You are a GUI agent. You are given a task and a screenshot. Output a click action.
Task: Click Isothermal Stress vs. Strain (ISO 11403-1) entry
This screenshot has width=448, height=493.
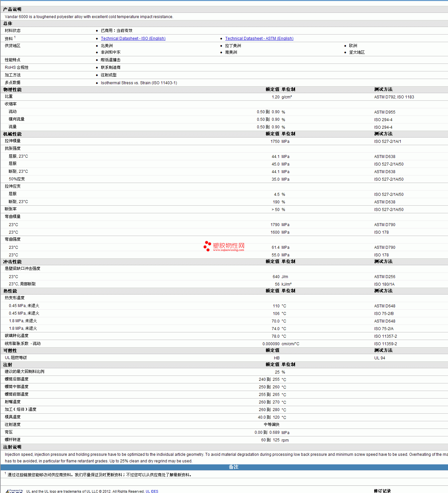coord(139,83)
